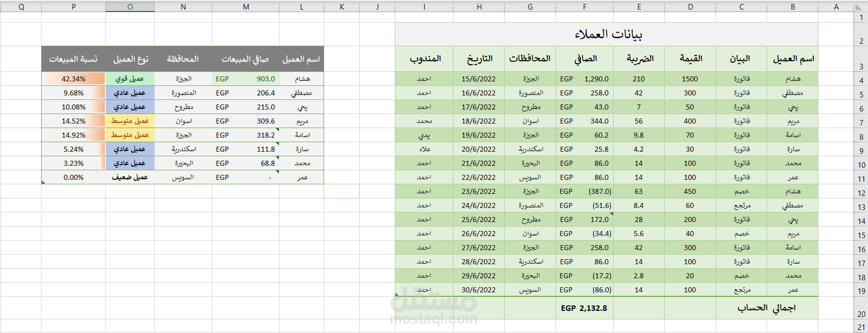Select the net amount cell 344.0
Image resolution: width=868 pixels, height=333 pixels.
585,121
